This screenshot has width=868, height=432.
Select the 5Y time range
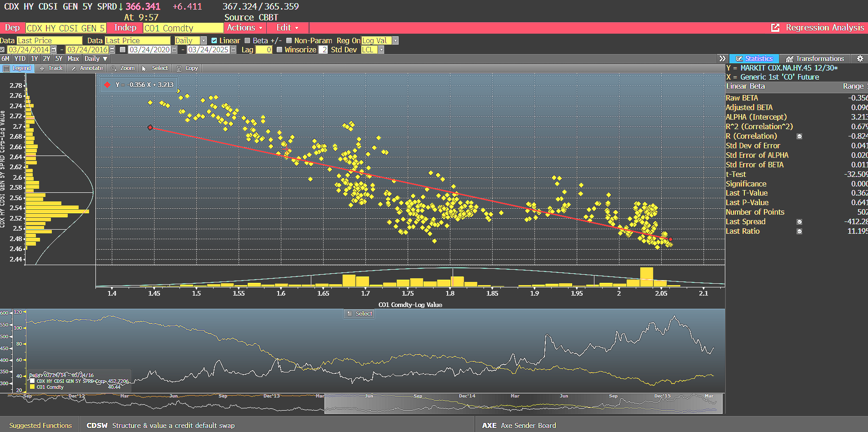pyautogui.click(x=59, y=59)
